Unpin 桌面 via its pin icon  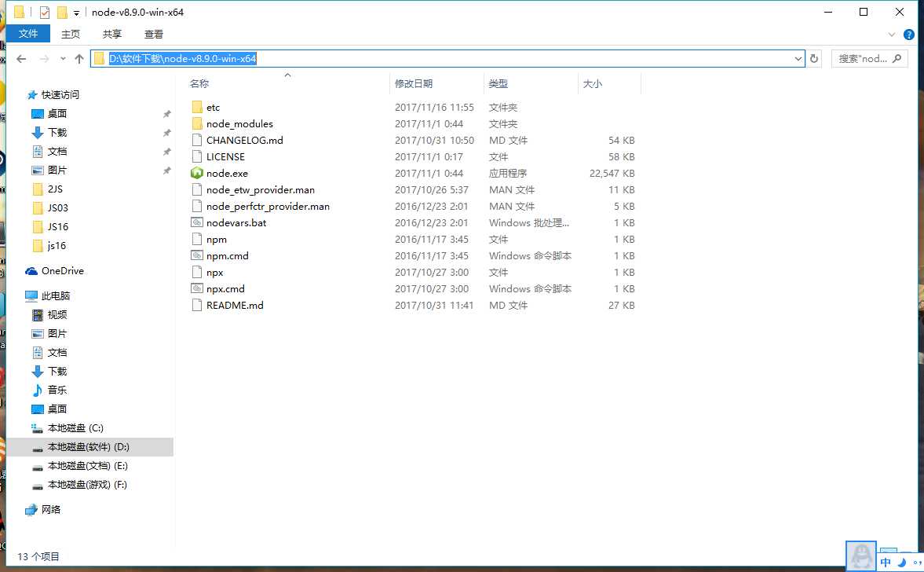[166, 114]
